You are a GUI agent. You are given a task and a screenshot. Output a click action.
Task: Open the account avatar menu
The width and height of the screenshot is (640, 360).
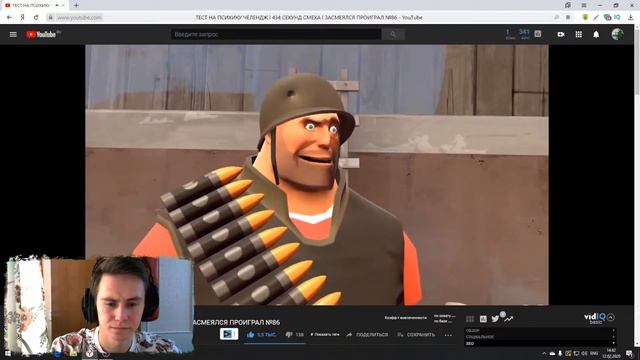[618, 34]
